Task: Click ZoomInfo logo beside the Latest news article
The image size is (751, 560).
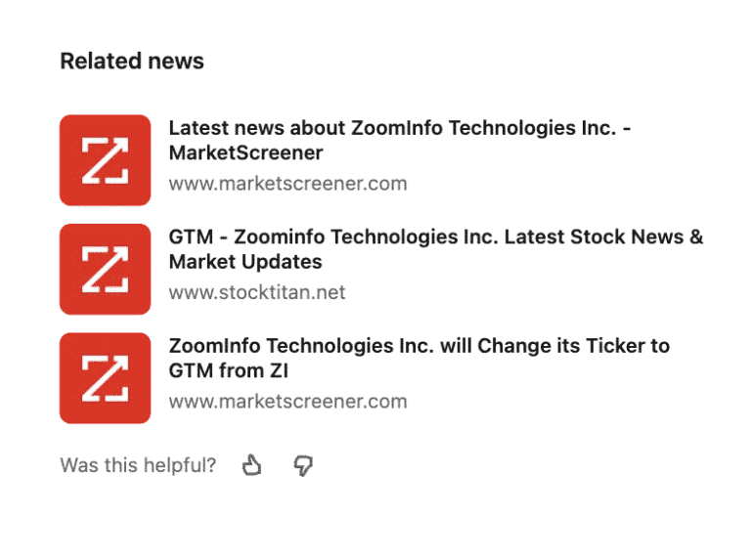Action: click(x=106, y=160)
